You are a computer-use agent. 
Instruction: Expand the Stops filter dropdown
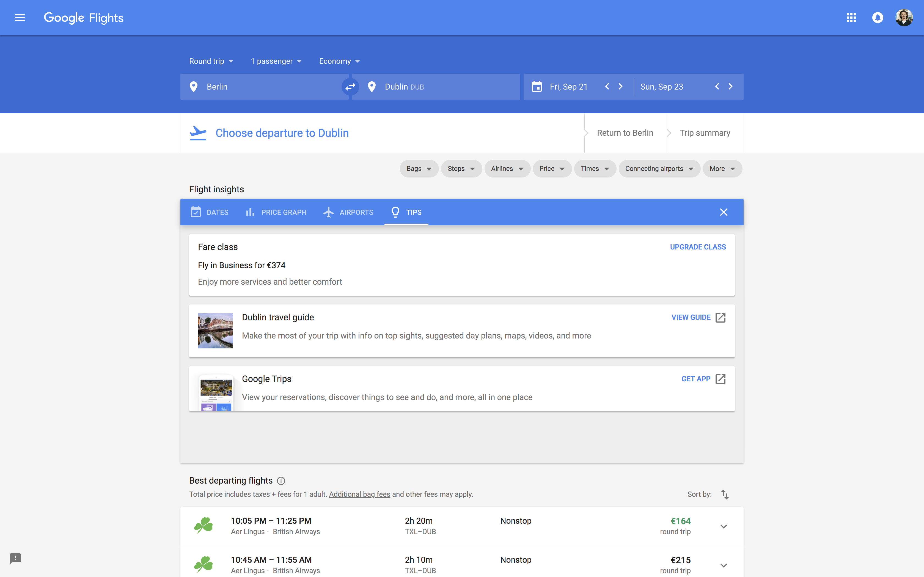click(461, 169)
